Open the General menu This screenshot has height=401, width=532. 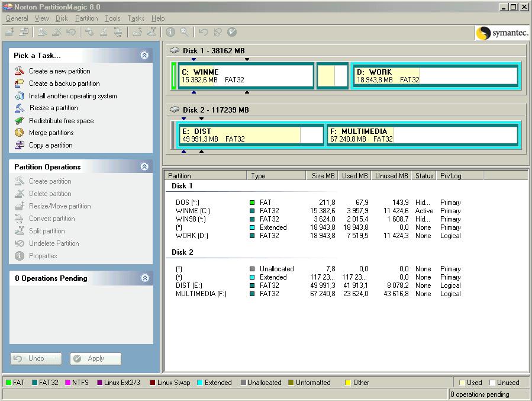tap(17, 18)
